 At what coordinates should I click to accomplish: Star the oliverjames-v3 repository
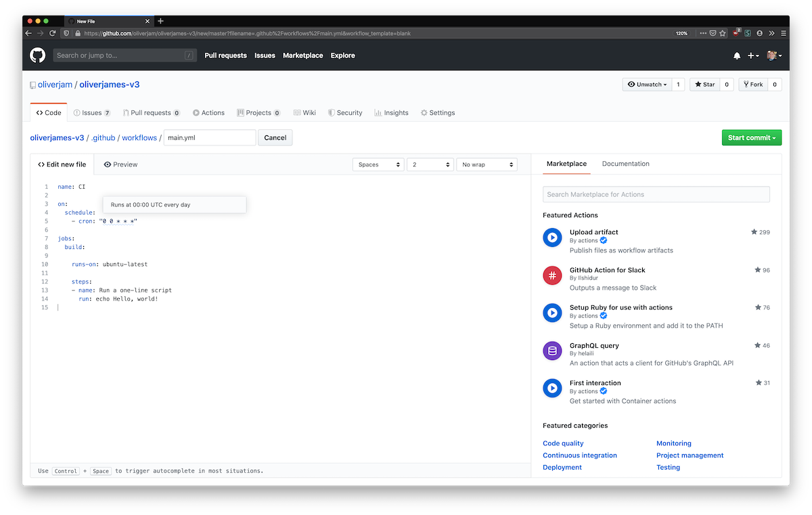coord(704,85)
